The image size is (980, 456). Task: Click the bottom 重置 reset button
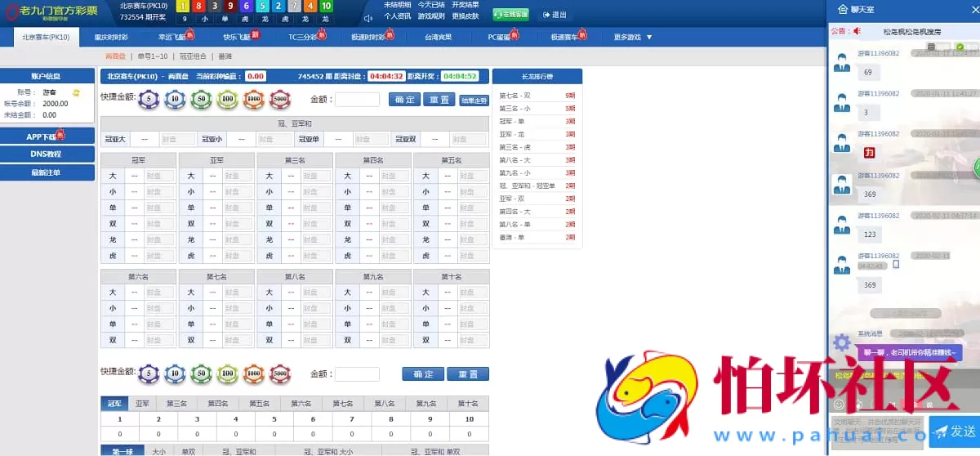(x=468, y=374)
